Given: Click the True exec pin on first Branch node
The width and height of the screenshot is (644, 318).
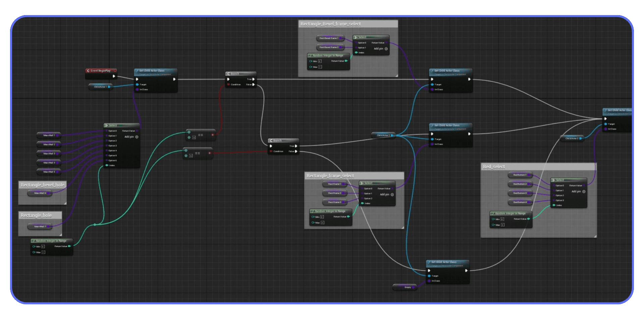Looking at the screenshot, I should tap(254, 79).
